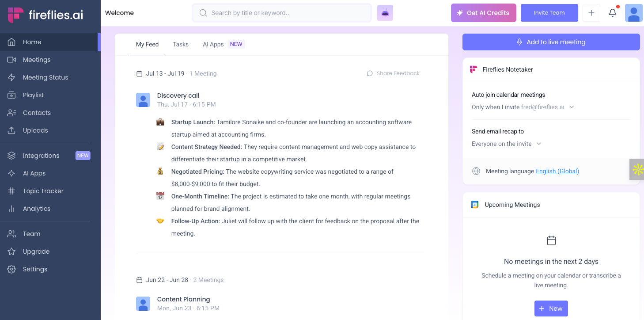
Task: Switch to the My Feed tab
Action: pos(147,44)
